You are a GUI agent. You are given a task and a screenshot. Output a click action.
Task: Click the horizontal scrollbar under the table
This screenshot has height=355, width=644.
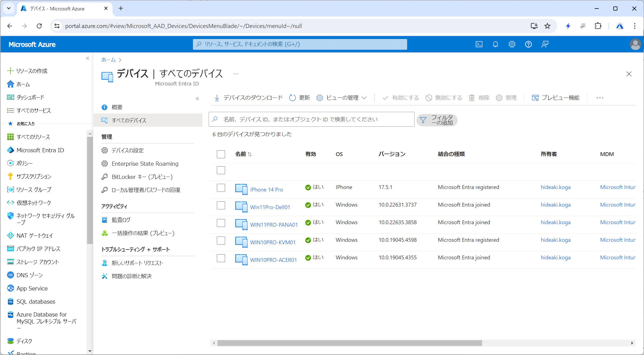click(x=350, y=343)
